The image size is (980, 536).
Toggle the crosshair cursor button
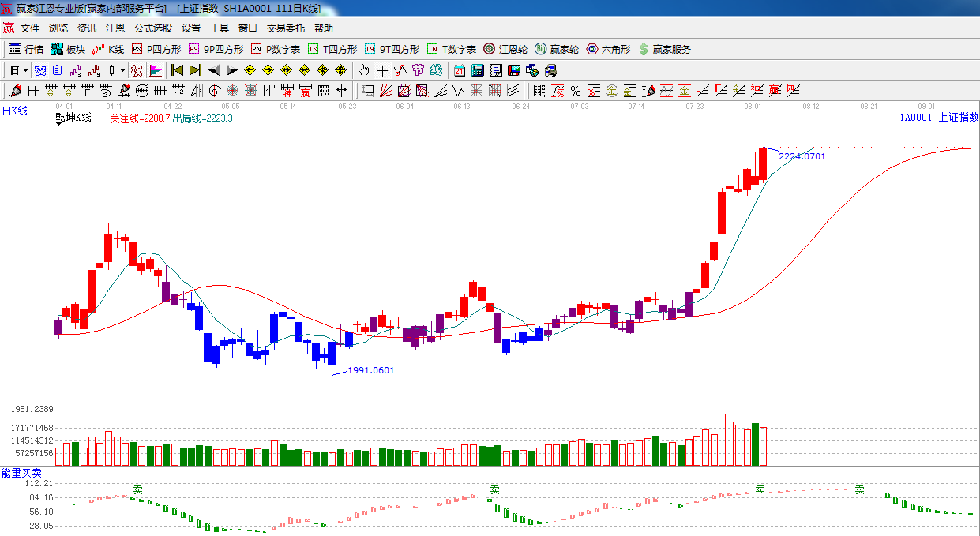pyautogui.click(x=382, y=70)
